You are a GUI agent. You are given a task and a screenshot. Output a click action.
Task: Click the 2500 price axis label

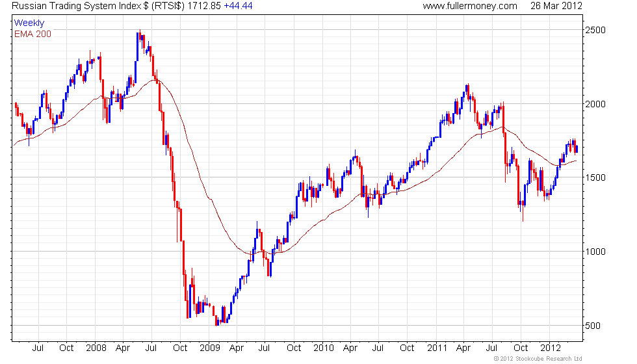(x=595, y=30)
